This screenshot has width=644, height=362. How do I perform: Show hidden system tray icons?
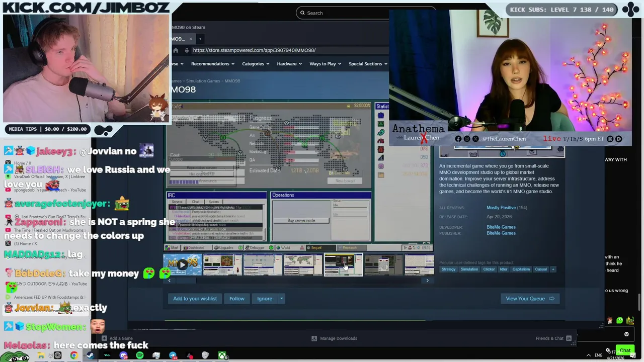point(589,355)
